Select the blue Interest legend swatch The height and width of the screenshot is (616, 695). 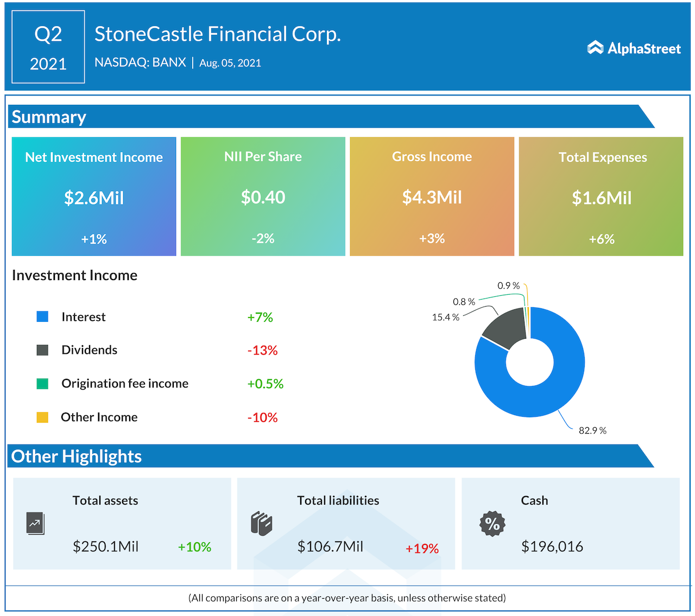click(42, 316)
